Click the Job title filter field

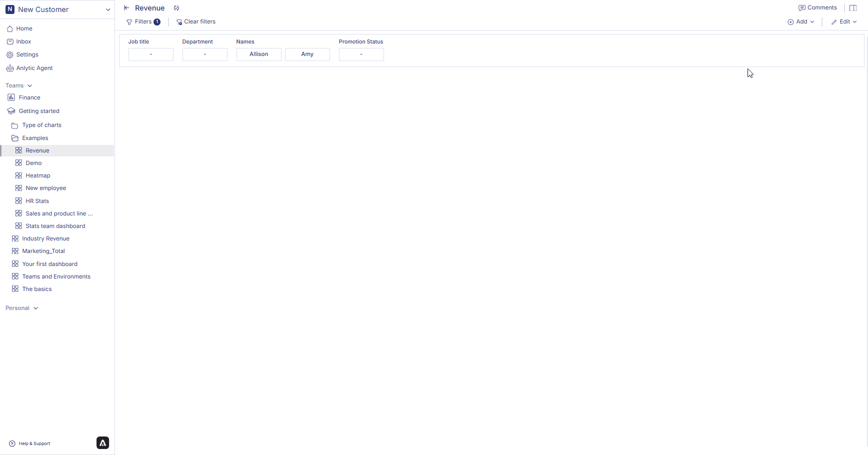click(x=150, y=54)
